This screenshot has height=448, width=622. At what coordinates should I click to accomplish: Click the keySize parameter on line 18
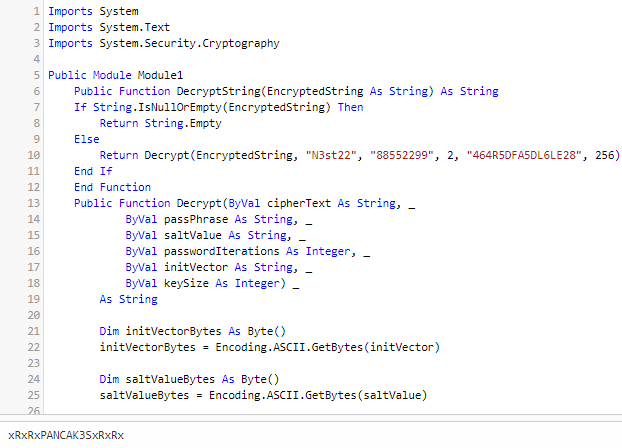coord(186,283)
